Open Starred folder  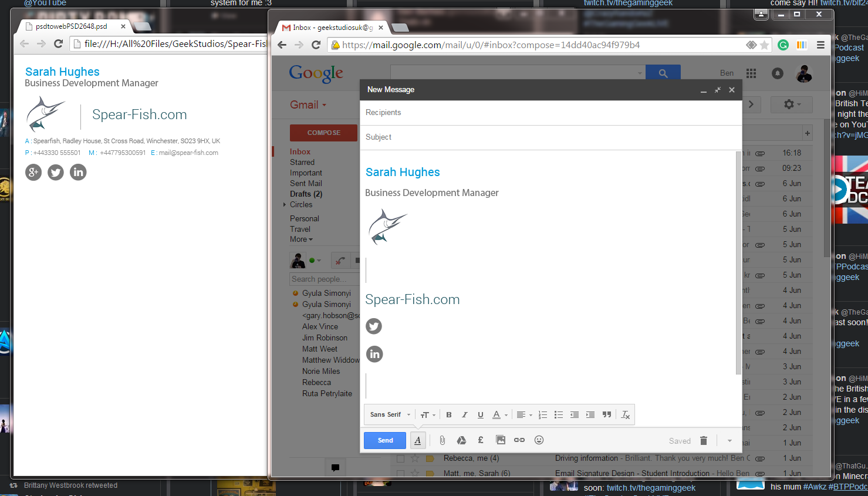(302, 163)
